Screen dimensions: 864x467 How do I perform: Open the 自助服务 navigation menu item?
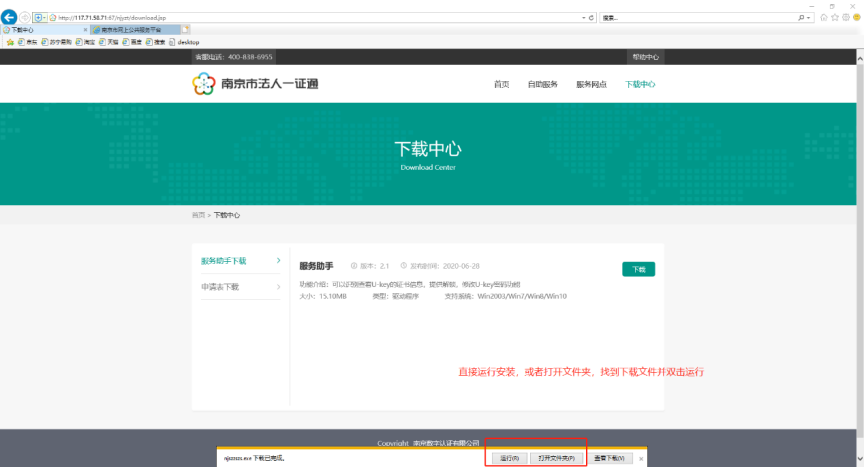tap(542, 85)
